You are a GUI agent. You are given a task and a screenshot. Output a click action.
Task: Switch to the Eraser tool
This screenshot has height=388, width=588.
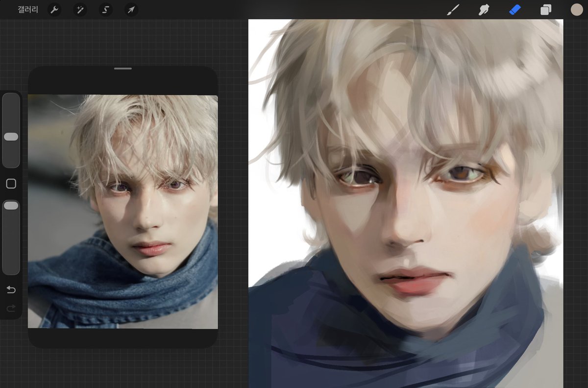pyautogui.click(x=514, y=10)
